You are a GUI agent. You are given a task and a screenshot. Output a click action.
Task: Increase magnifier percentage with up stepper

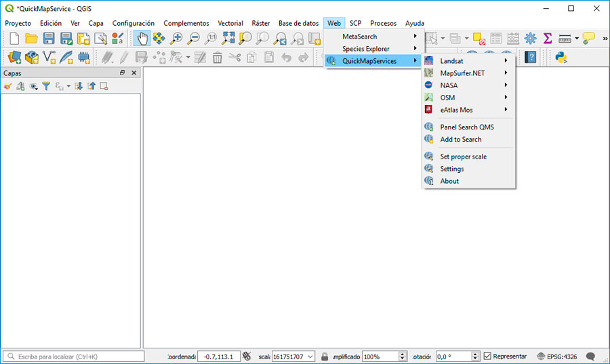point(403,354)
